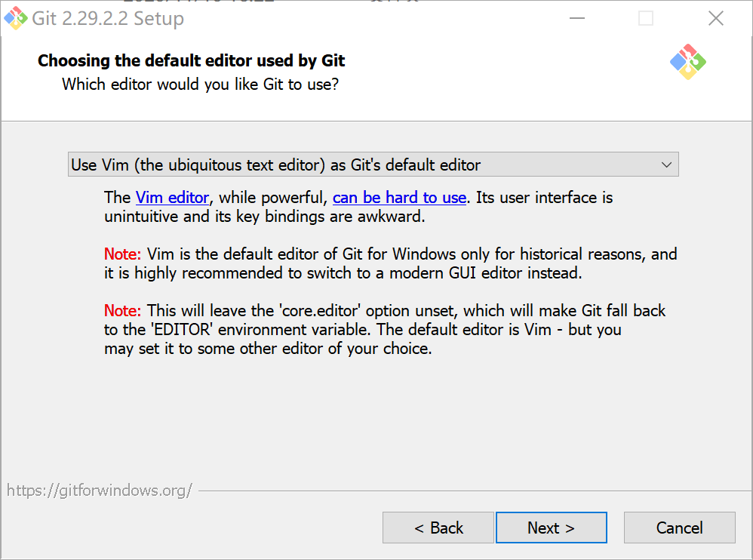Expand the chevron arrow on editor dropdown
The width and height of the screenshot is (753, 560).
666,165
